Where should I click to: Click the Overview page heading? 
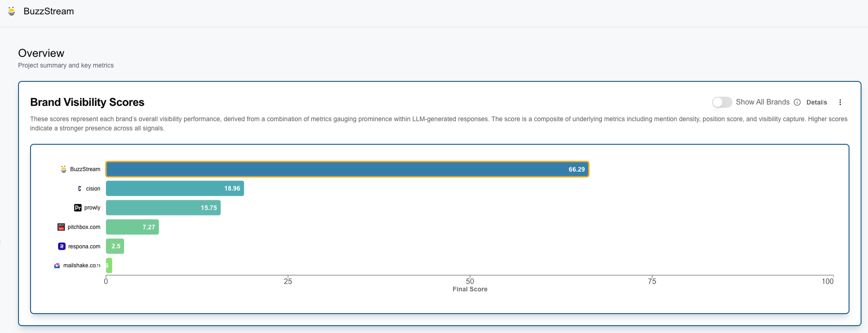tap(41, 53)
